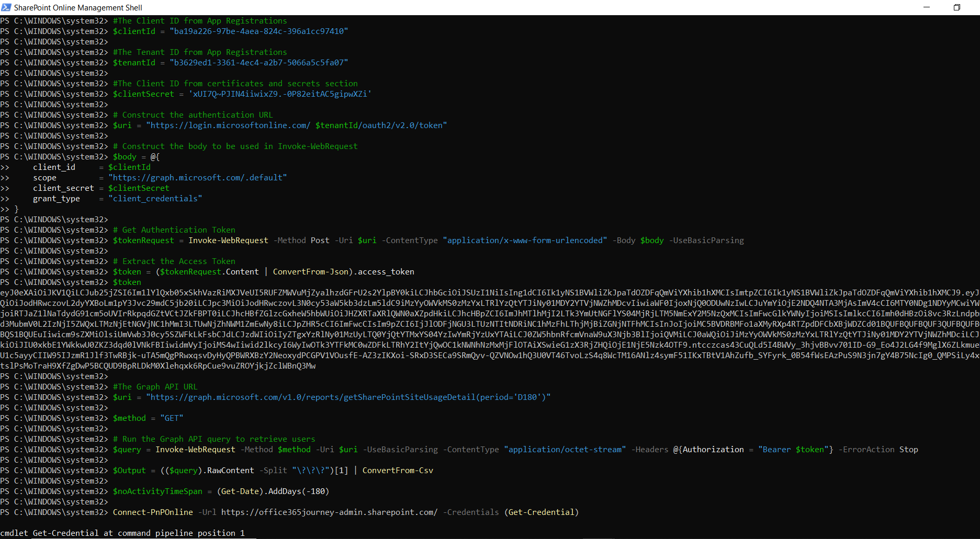980x539 pixels.
Task: Click the '$body = @{' line
Action: [x=137, y=157]
